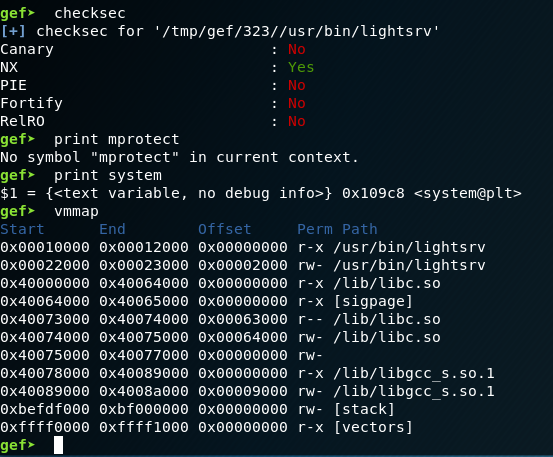
Task: Click the red Canary No value
Action: (x=297, y=49)
